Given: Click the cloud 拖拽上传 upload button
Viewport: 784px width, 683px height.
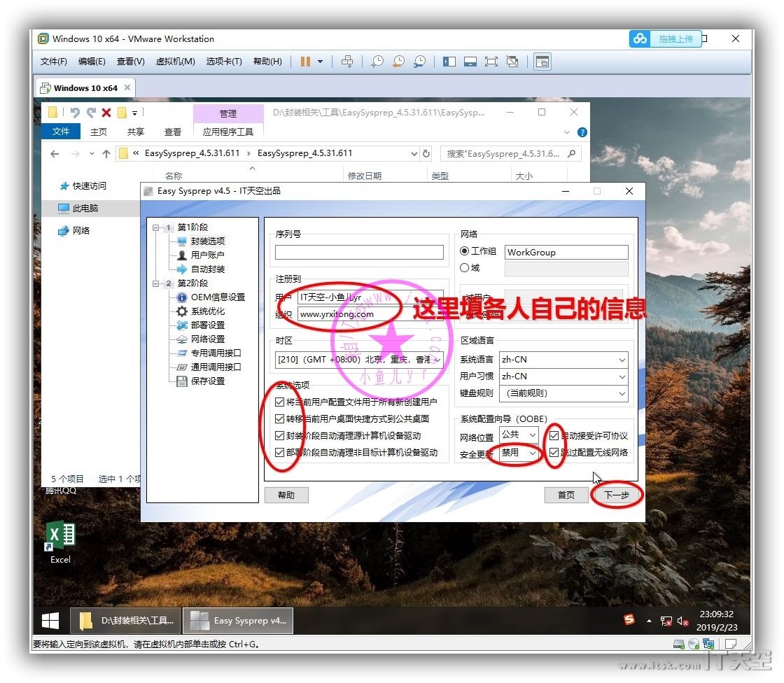Looking at the screenshot, I should (x=666, y=39).
